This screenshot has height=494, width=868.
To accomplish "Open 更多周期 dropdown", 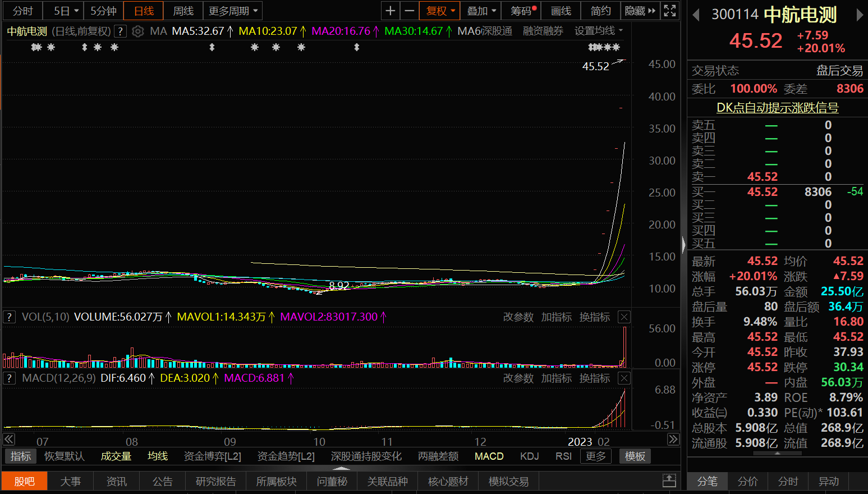I will 233,11.
